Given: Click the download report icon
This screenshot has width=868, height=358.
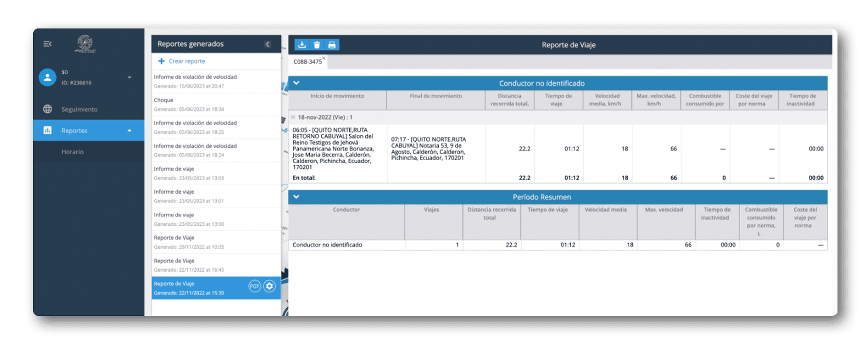Looking at the screenshot, I should (302, 45).
